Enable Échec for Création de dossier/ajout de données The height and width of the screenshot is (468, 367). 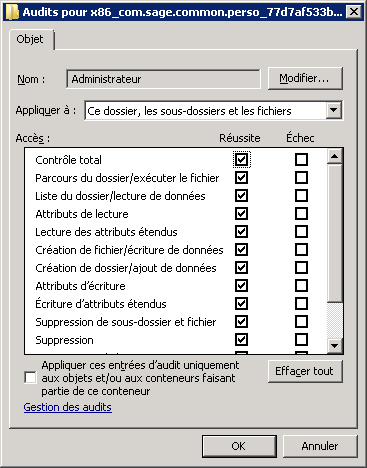(301, 268)
